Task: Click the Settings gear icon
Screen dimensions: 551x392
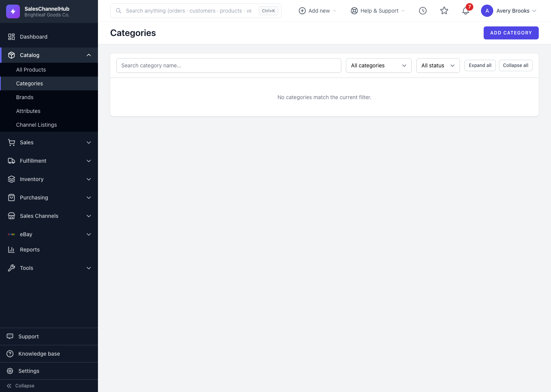Action: click(x=10, y=371)
